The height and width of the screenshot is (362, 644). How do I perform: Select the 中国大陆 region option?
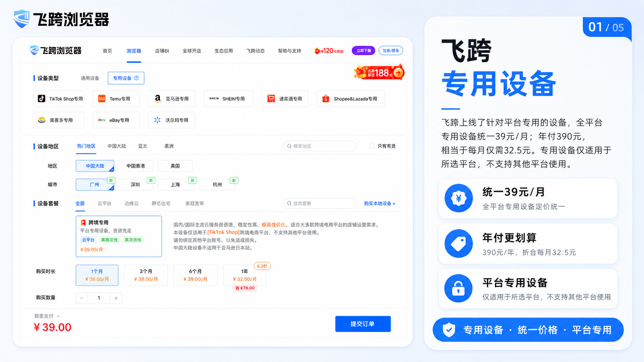[95, 166]
